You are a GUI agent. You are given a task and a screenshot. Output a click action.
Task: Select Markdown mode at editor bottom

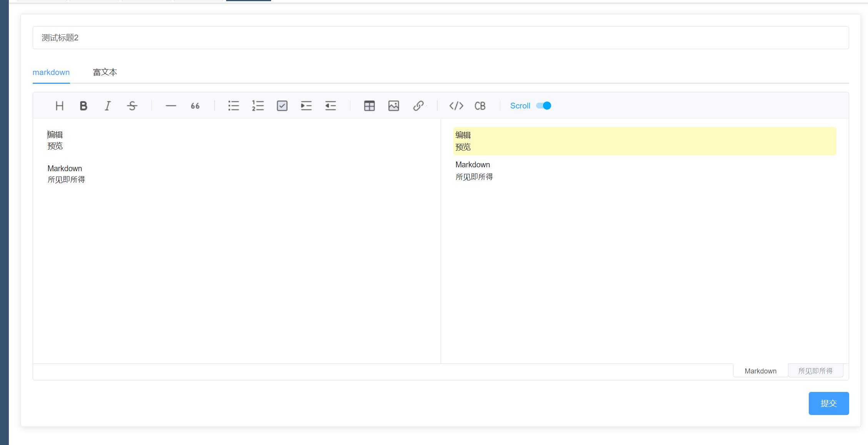coord(760,371)
